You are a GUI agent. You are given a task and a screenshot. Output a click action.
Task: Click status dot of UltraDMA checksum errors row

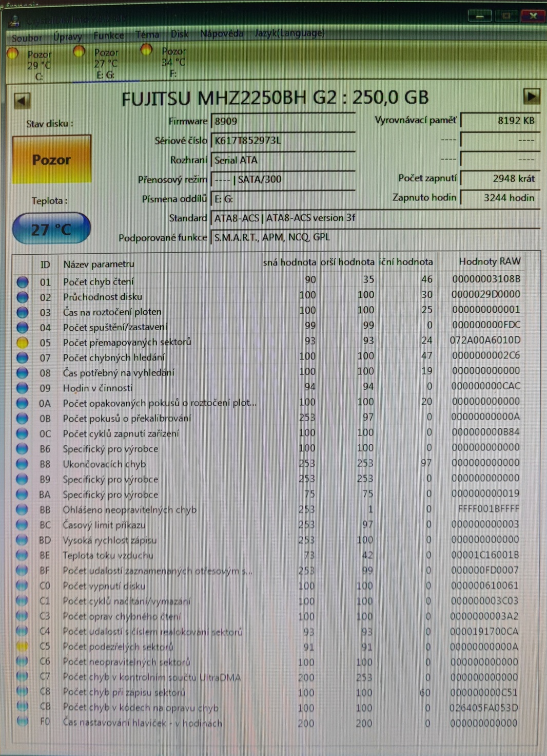22,676
